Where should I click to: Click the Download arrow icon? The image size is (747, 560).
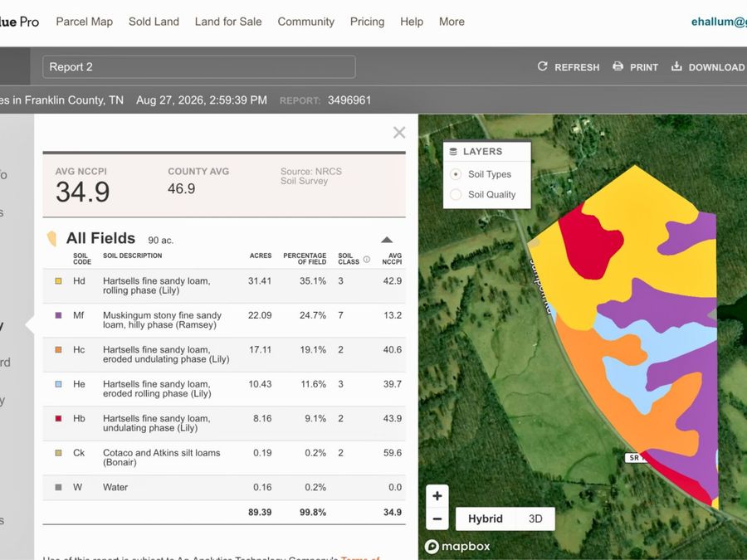(x=676, y=66)
